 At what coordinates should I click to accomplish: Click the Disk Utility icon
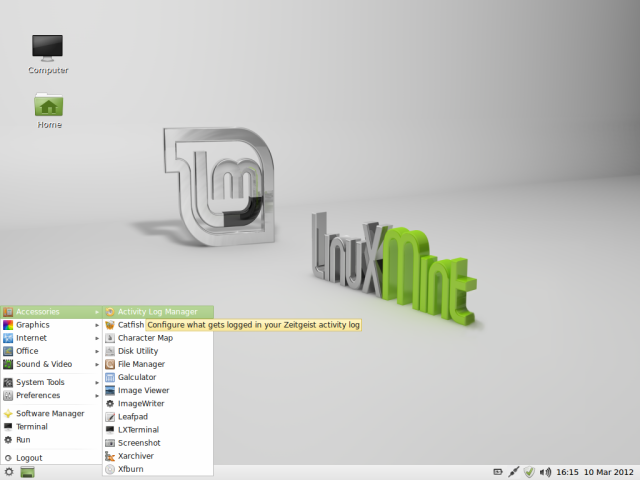pos(110,351)
